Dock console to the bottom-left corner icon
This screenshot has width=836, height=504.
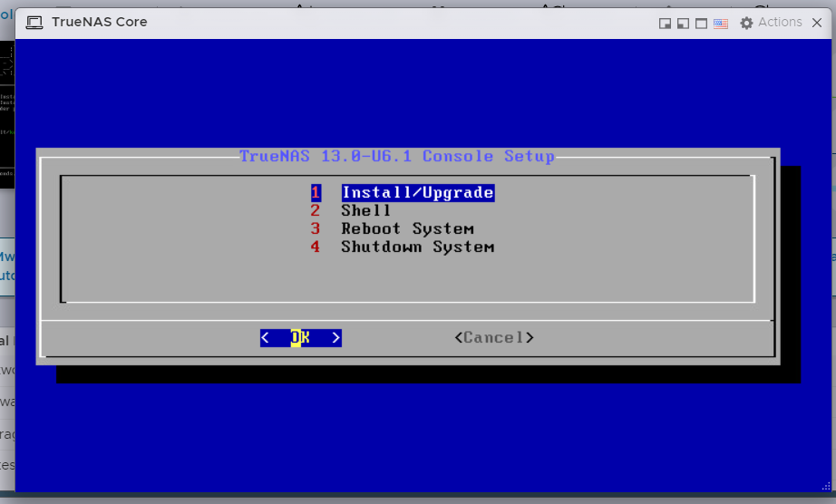click(683, 24)
